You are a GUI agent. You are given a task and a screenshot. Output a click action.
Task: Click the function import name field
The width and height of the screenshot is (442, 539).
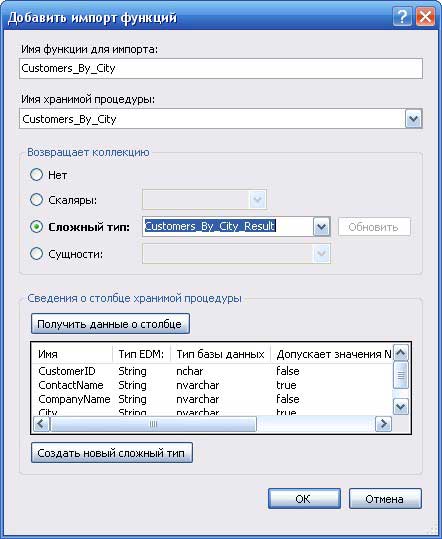221,68
